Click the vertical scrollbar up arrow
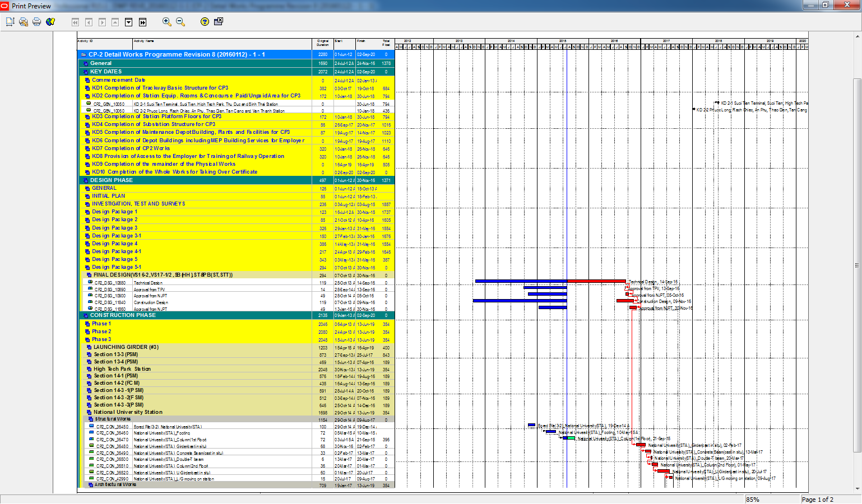The width and height of the screenshot is (862, 504). point(857,36)
